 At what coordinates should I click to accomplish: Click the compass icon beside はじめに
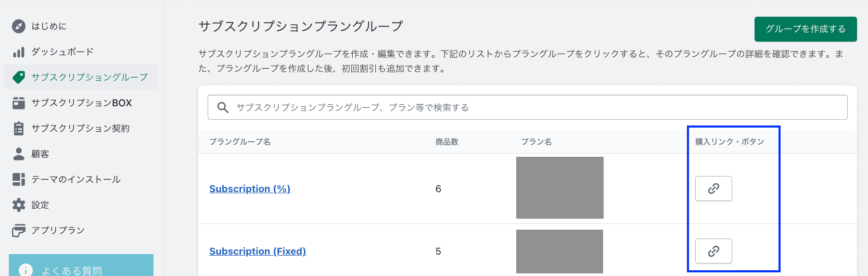(x=19, y=26)
